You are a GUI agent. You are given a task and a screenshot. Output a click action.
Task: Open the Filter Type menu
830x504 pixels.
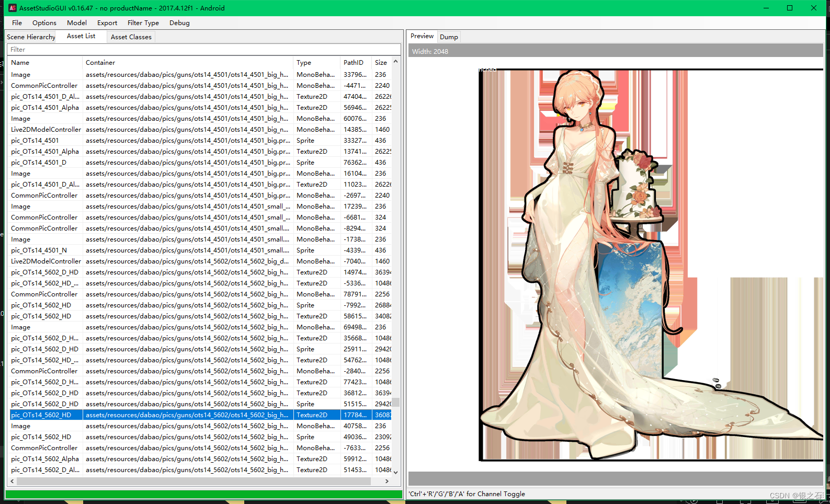143,23
